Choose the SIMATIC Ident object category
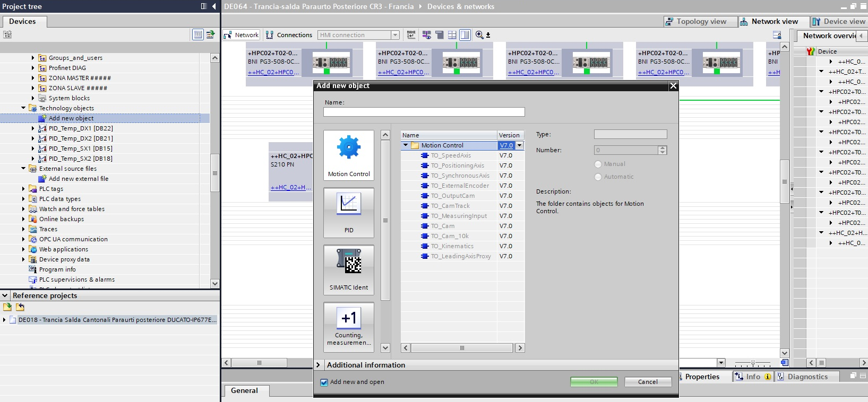 click(x=349, y=269)
